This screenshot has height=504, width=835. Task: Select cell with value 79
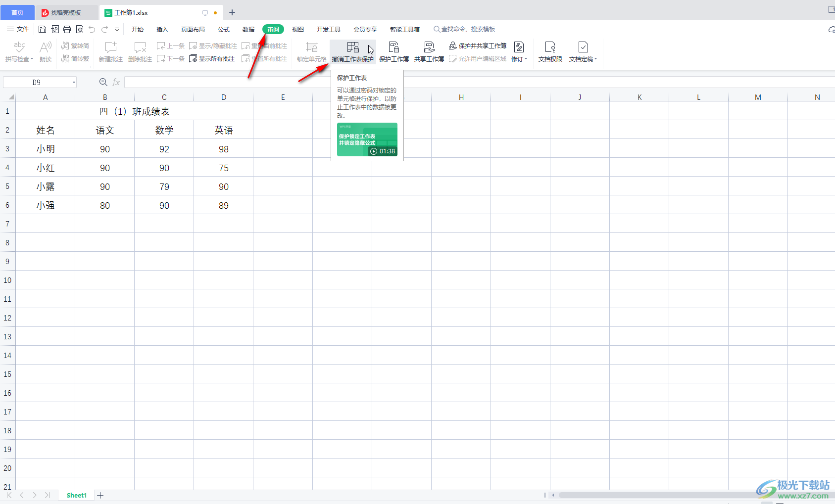pos(164,186)
